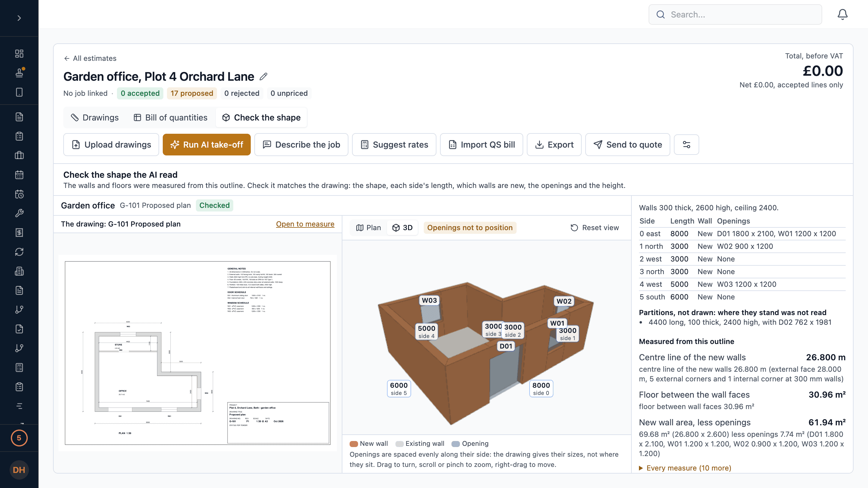Switch to the Bill of quantities tab

(x=171, y=117)
